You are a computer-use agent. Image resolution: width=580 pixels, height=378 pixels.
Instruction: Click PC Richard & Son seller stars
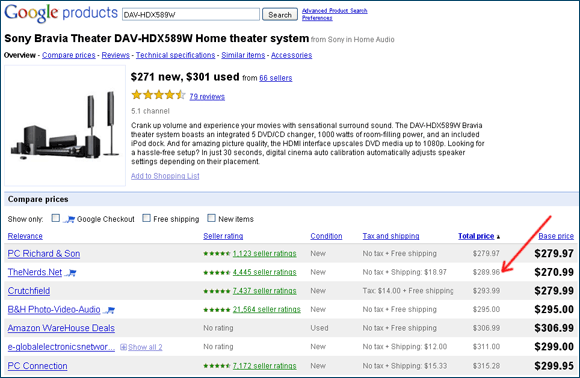point(217,254)
